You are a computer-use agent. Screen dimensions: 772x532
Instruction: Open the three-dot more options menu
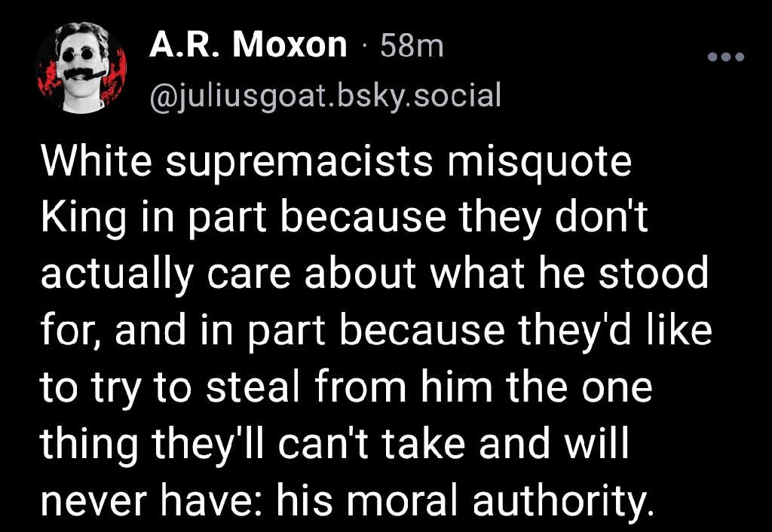[x=726, y=57]
